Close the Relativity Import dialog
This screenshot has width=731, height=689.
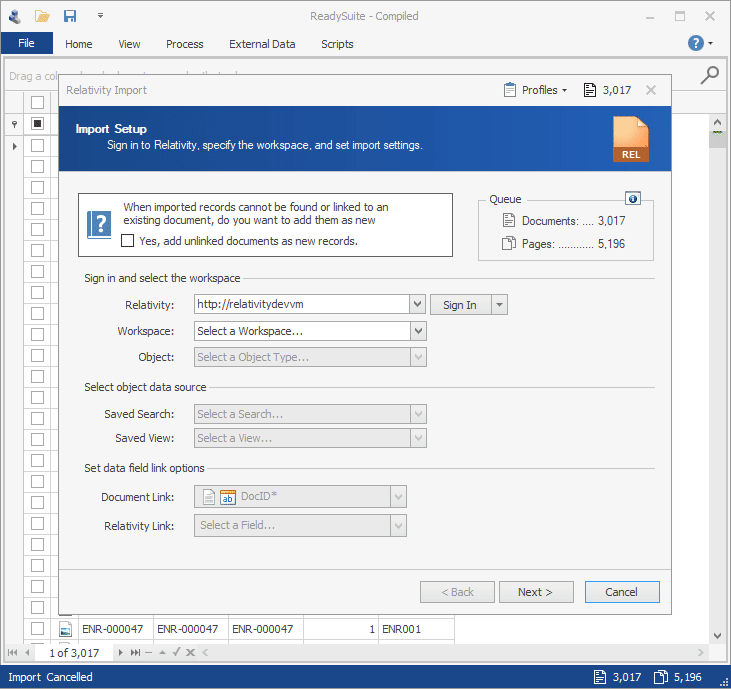(651, 90)
